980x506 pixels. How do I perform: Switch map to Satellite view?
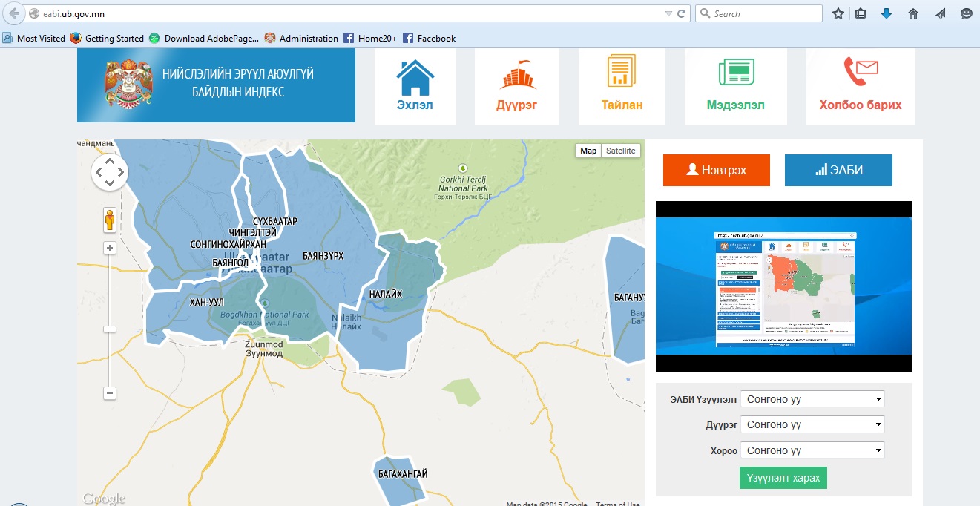620,151
